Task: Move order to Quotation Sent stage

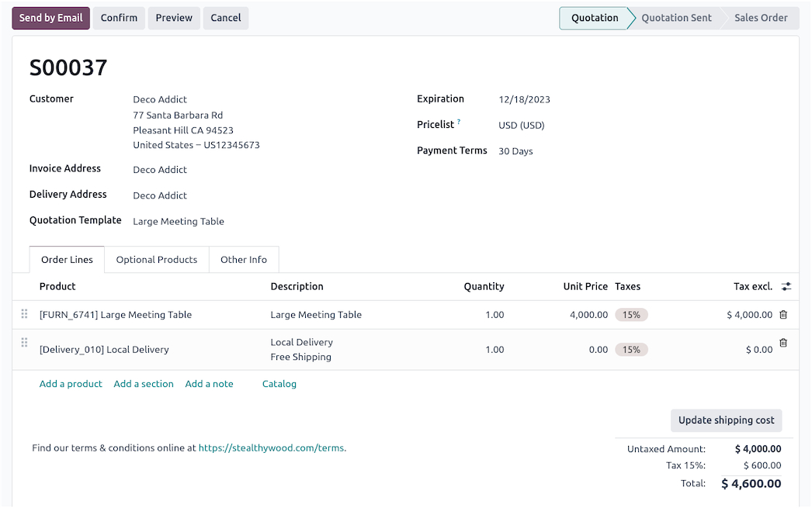Action: [x=675, y=17]
